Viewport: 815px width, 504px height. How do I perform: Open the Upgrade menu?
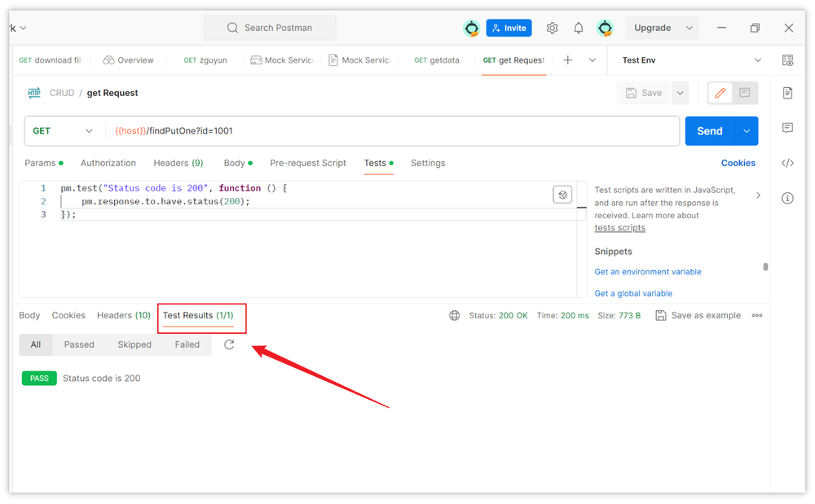(x=662, y=27)
